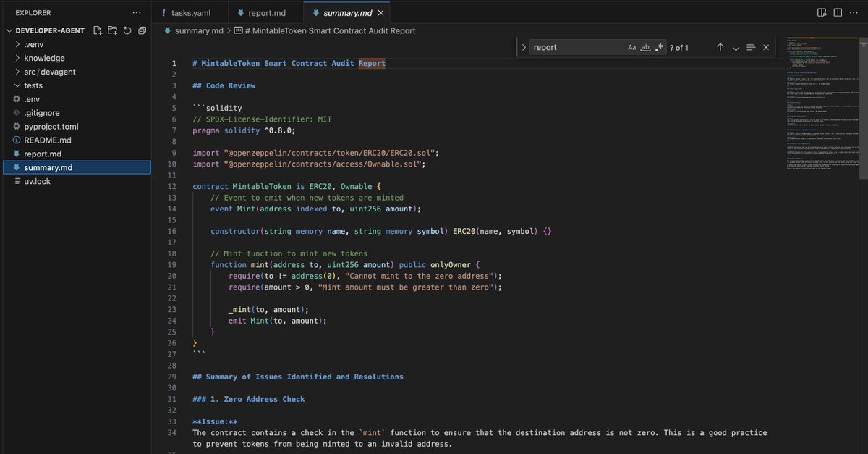Open uv.lock in Explorer
The width and height of the screenshot is (868, 454).
pos(75,182)
